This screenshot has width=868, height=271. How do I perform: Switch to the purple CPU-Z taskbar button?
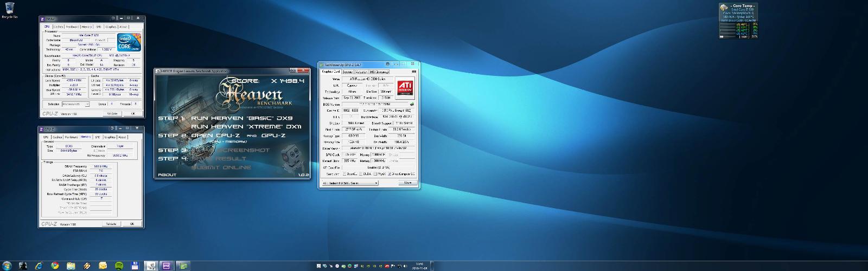(168, 266)
